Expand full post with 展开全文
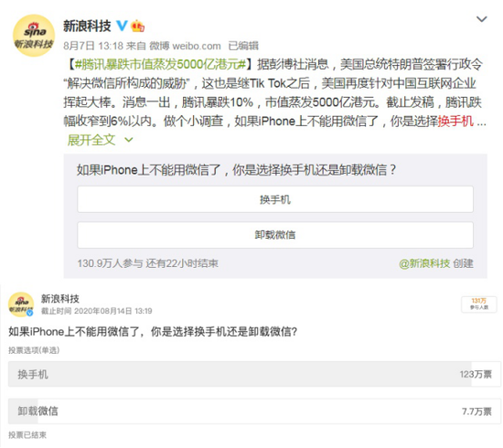 click(x=91, y=140)
